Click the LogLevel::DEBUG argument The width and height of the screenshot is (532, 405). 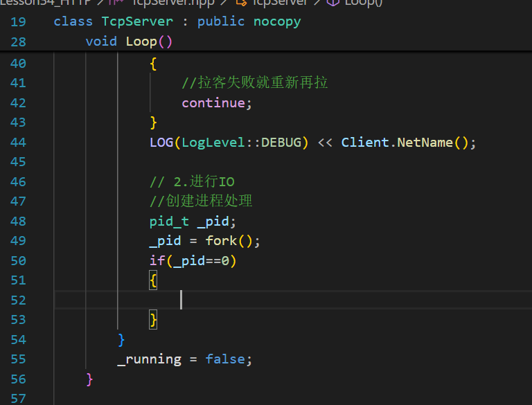[x=245, y=143]
